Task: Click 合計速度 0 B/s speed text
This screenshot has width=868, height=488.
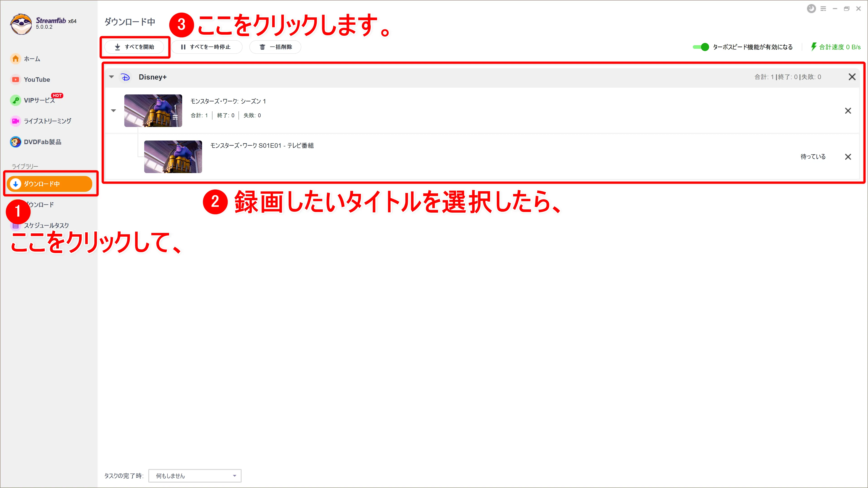Action: (840, 47)
